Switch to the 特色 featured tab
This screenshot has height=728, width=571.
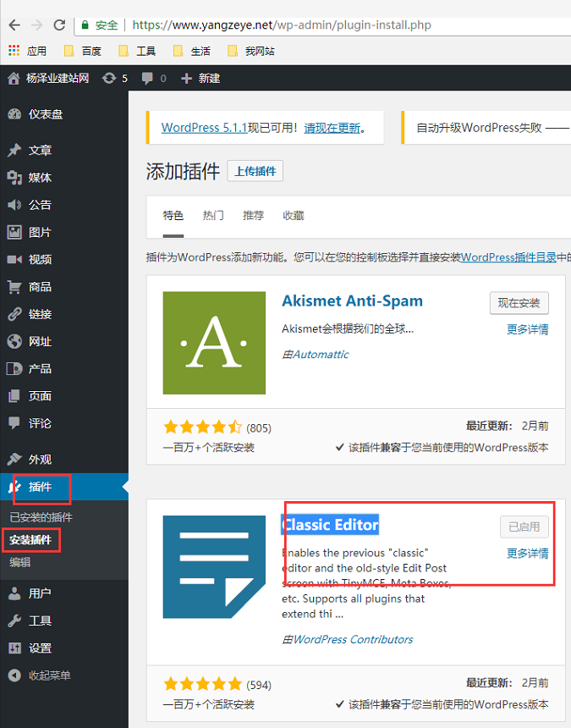[173, 215]
